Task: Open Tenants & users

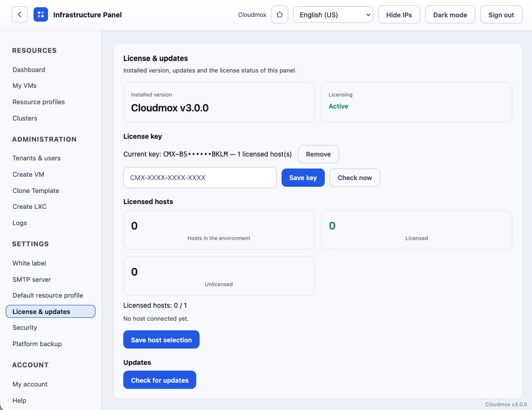Action: pyautogui.click(x=36, y=158)
